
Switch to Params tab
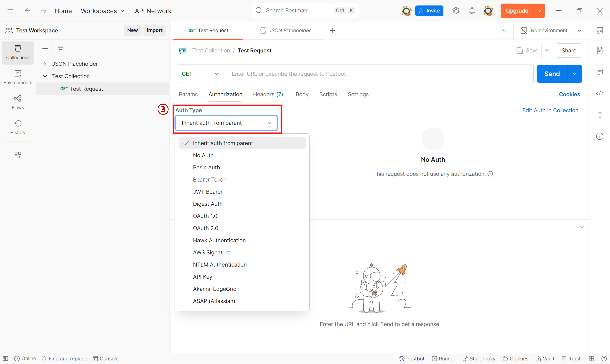(x=188, y=94)
